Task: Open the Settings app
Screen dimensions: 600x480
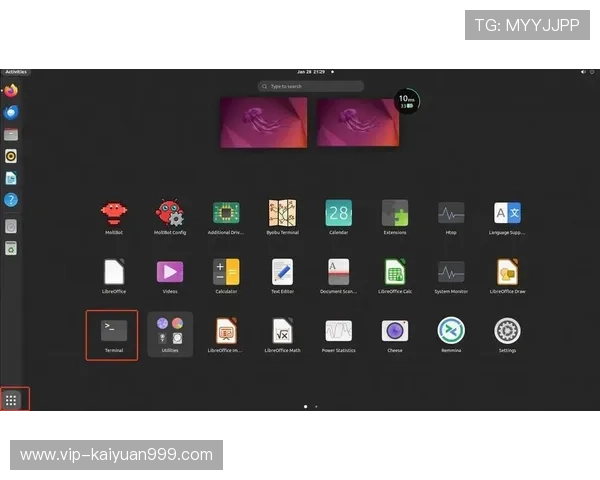Action: [x=507, y=335]
